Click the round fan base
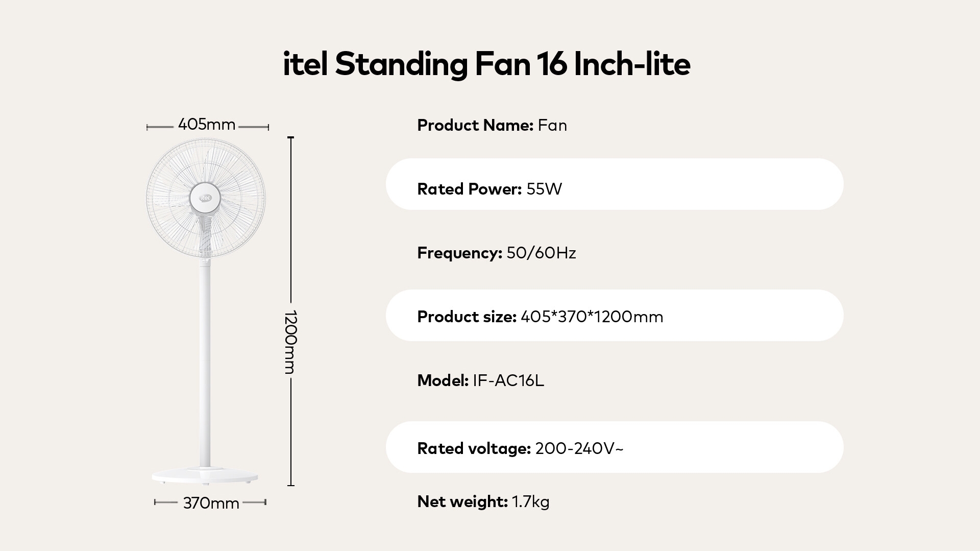980x551 pixels. click(x=205, y=475)
